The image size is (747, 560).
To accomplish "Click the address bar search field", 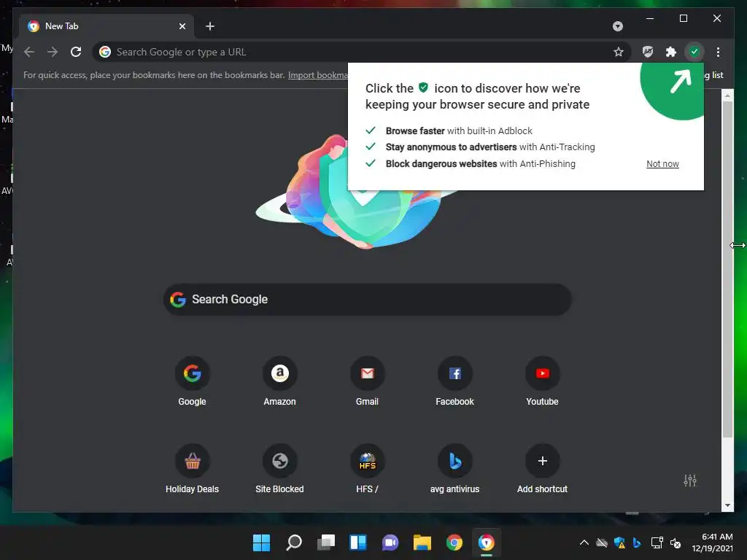I will click(x=362, y=52).
